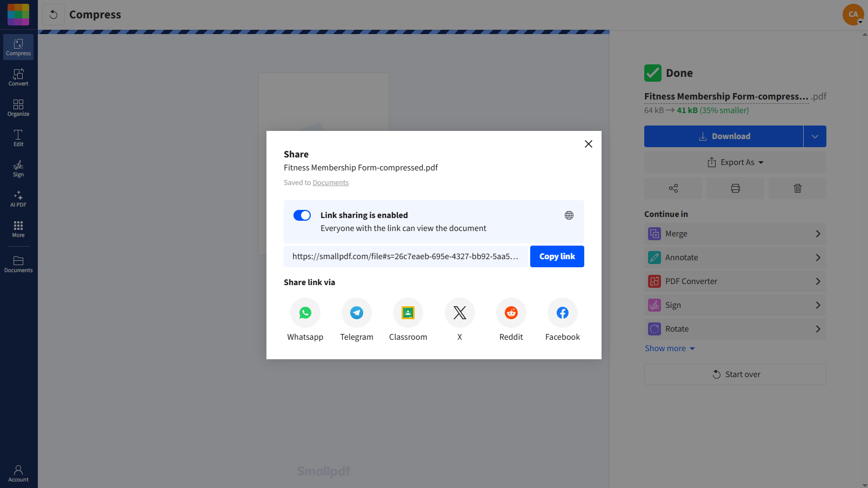Disable link sharing toggle
This screenshot has height=488, width=868.
click(302, 215)
